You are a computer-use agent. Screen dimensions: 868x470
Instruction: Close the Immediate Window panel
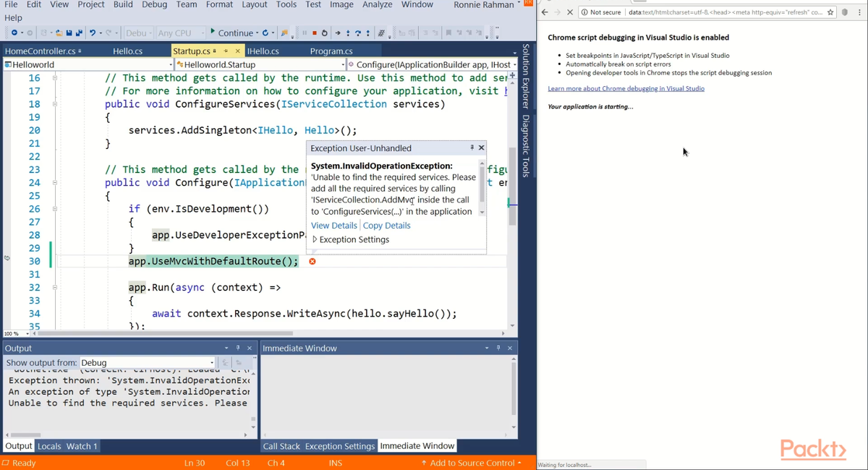pos(510,348)
